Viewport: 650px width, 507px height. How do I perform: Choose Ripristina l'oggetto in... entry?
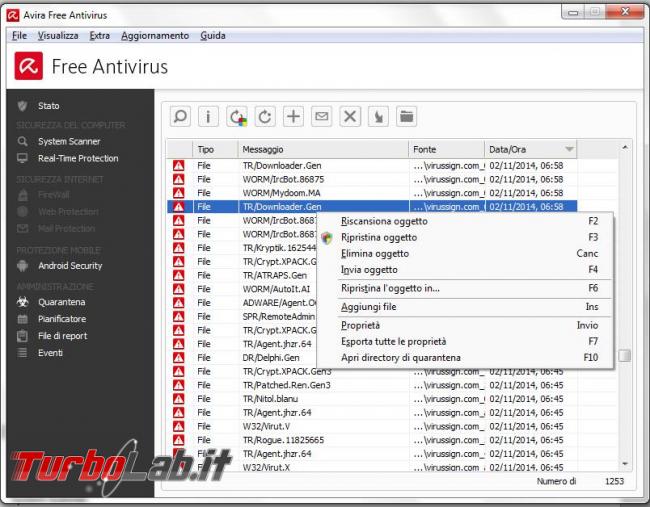click(465, 288)
